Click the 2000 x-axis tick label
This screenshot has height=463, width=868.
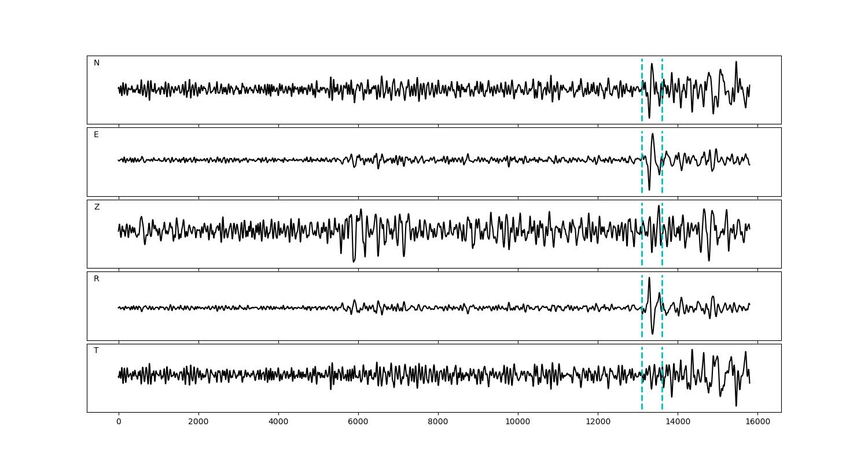pyautogui.click(x=198, y=422)
